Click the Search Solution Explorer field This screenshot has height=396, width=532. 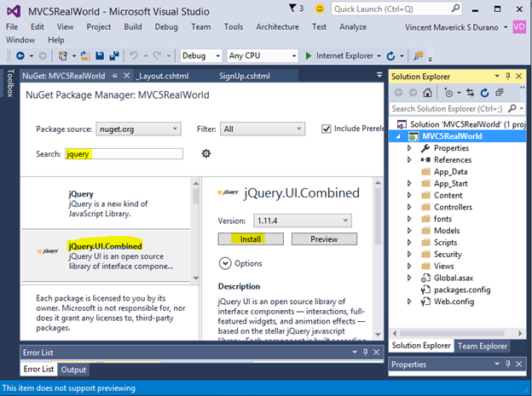448,108
